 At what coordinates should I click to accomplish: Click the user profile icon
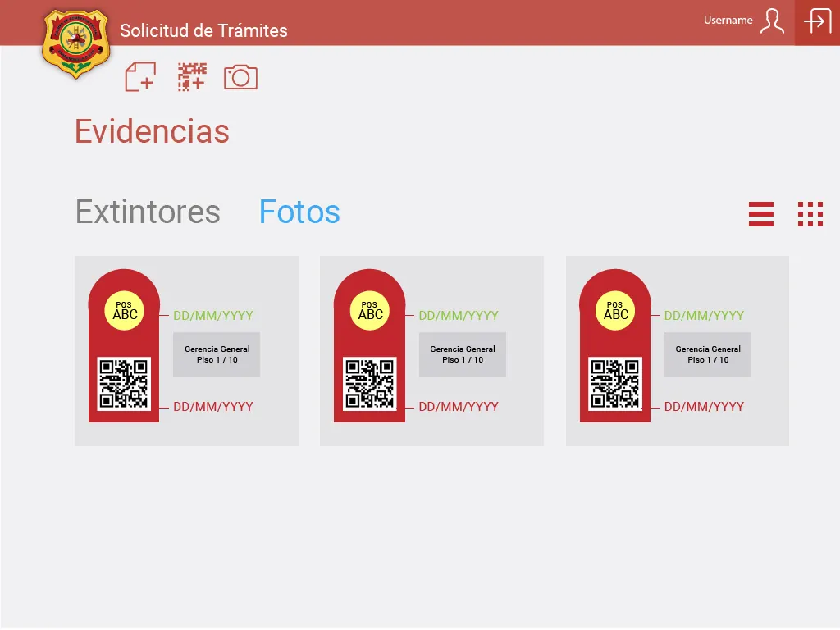pyautogui.click(x=772, y=21)
